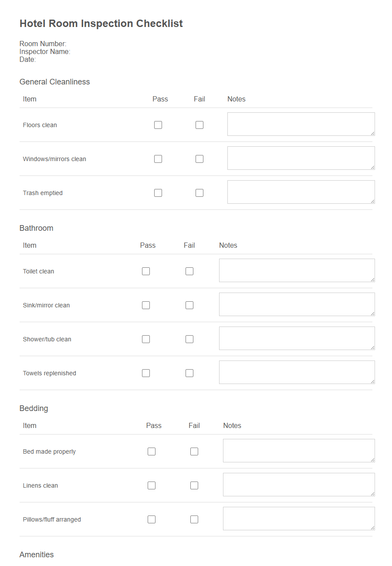Check Pass for Sink/mirror clean
Screen dimensions: 392x566
(x=145, y=305)
